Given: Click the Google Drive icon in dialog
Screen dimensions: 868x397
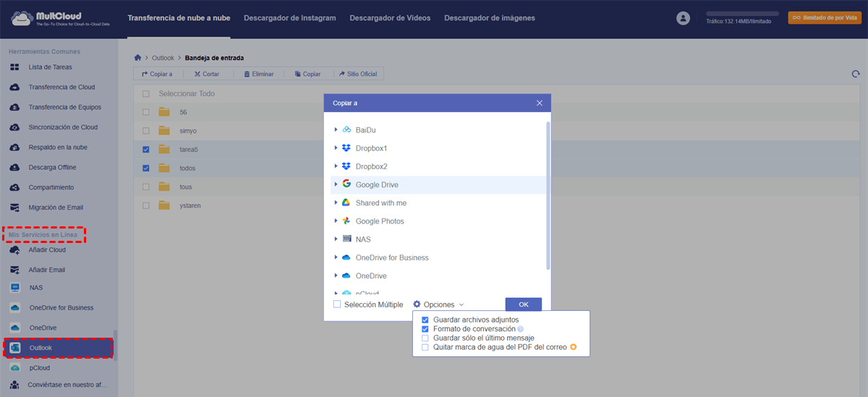Looking at the screenshot, I should (x=346, y=184).
